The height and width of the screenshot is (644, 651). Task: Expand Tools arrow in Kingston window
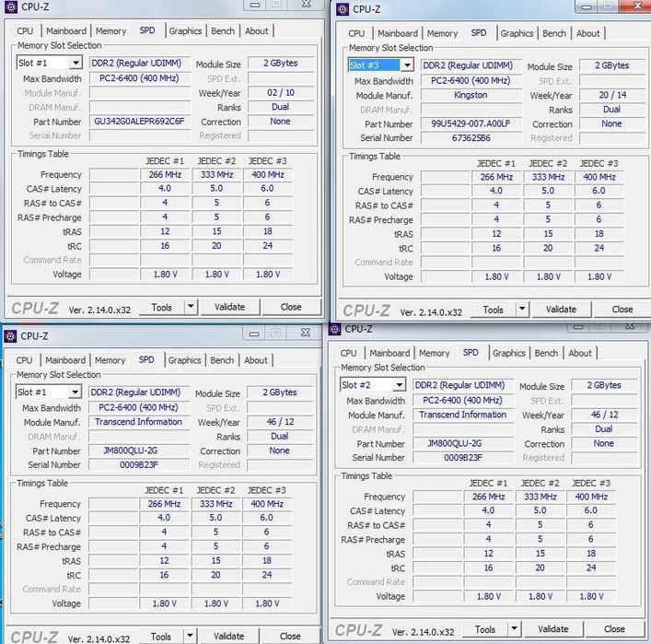pos(522,310)
